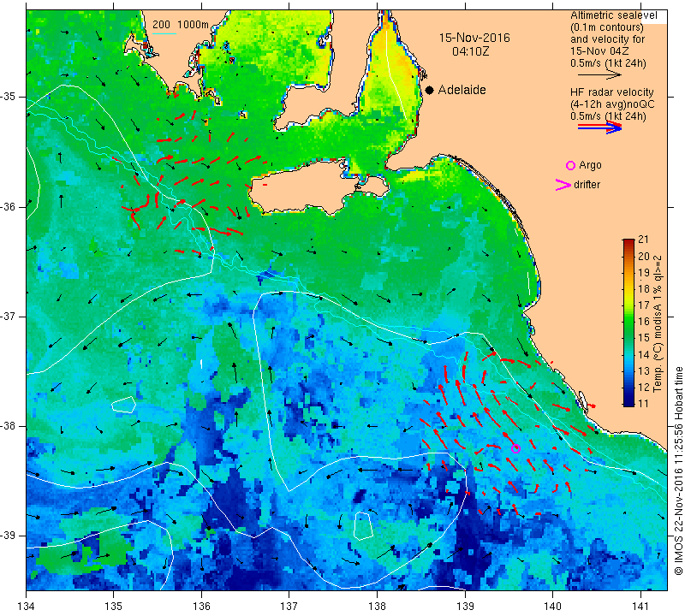685x616 pixels.
Task: Click the black altimetric velocity legend arrow
Action: [x=599, y=75]
